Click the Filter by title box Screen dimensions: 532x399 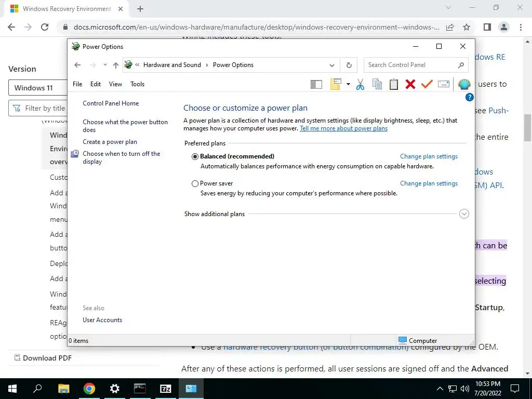tap(38, 108)
